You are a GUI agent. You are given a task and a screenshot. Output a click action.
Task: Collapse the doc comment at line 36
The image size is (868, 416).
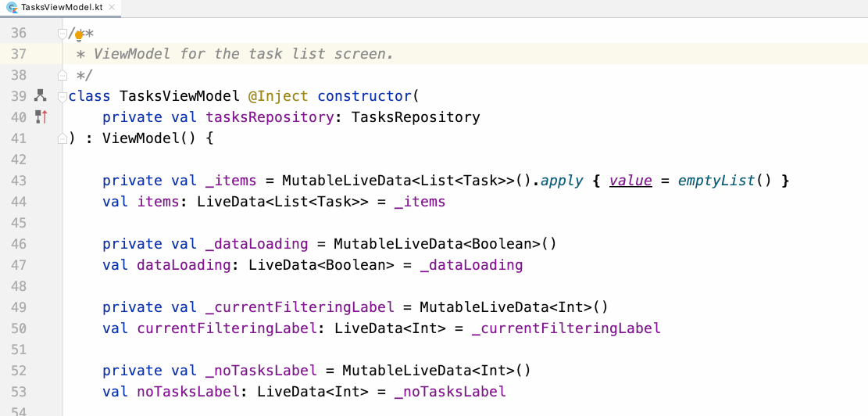[62, 34]
